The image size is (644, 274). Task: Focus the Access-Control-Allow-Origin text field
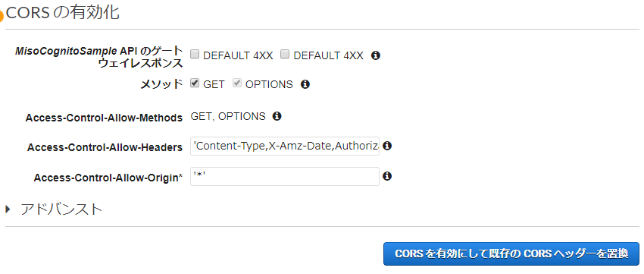pyautogui.click(x=285, y=177)
